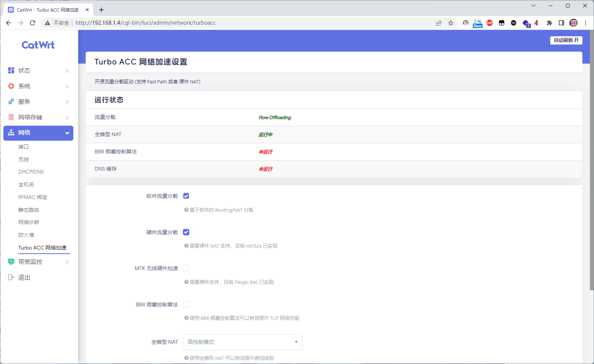Click the 系统 gear icon in sidebar
Screen dimensions: 594x364
tap(11, 86)
